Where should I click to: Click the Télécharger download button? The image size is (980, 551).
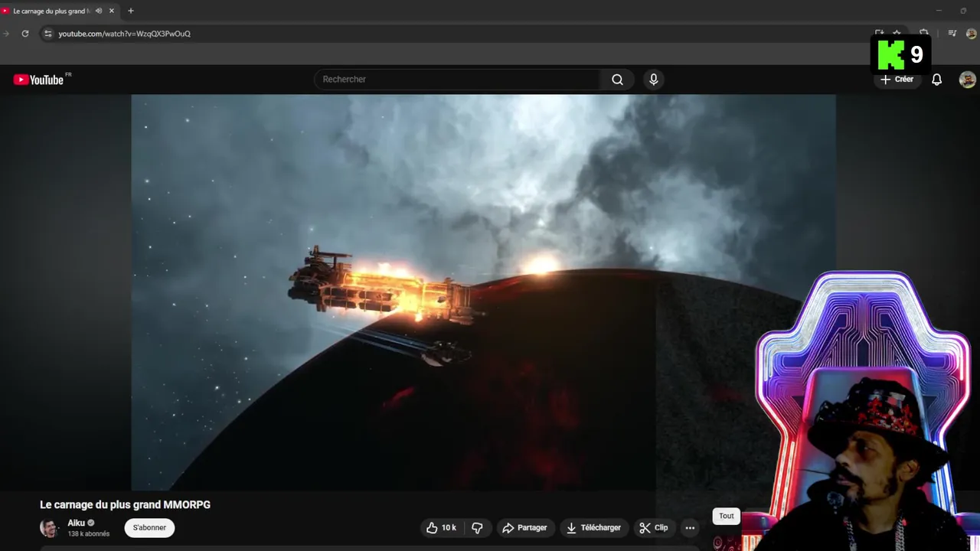[x=594, y=528]
